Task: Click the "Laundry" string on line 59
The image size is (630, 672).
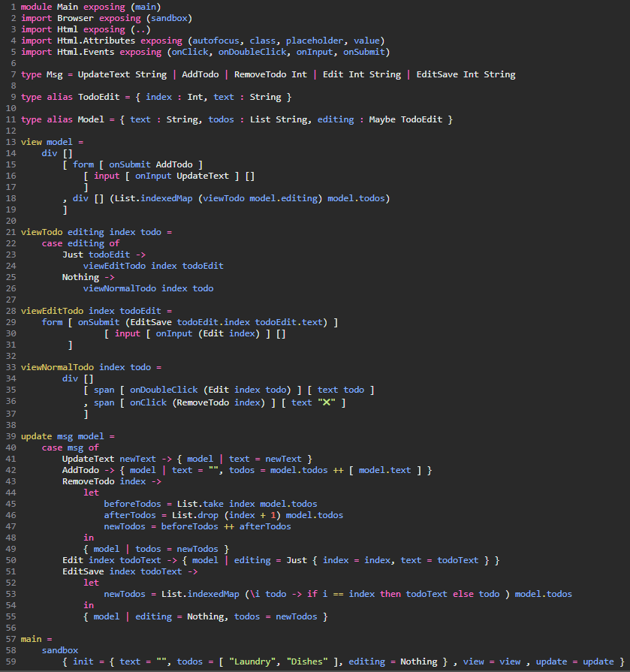Action: click(252, 661)
